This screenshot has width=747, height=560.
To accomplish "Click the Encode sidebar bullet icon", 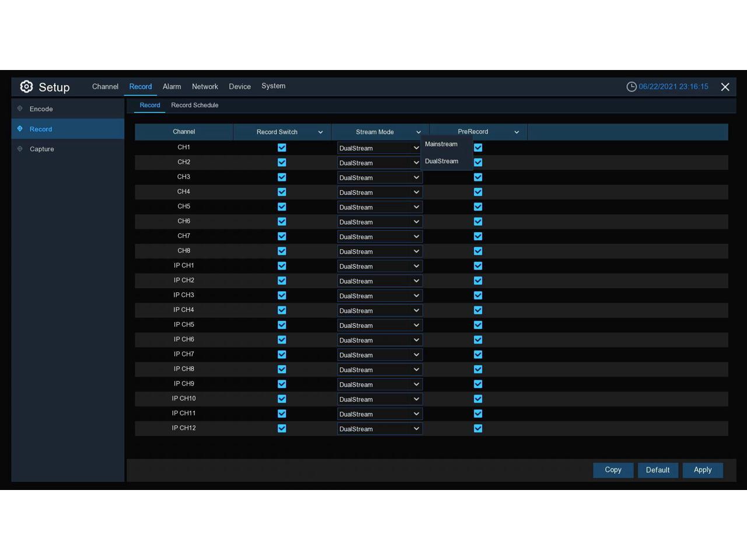I will tap(20, 108).
